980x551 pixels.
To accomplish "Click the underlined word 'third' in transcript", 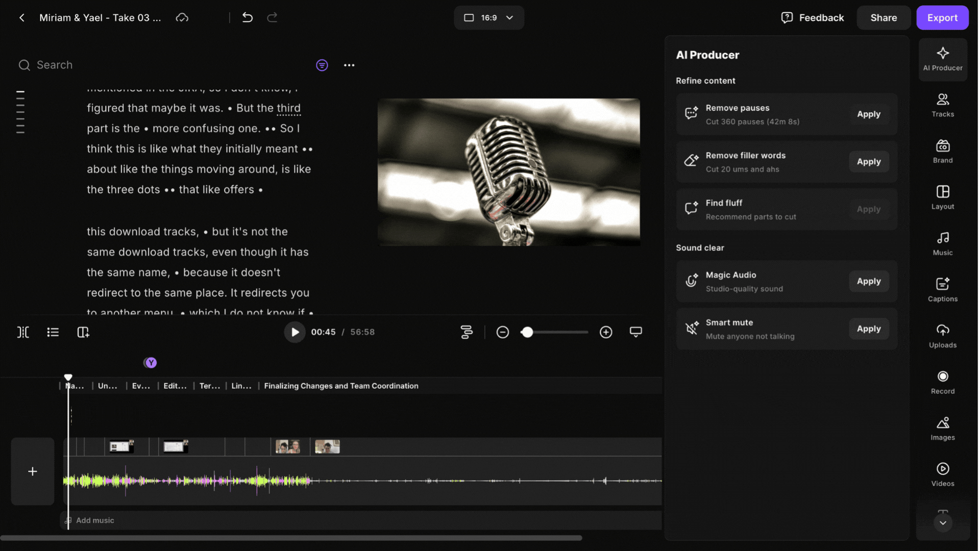I will 288,108.
